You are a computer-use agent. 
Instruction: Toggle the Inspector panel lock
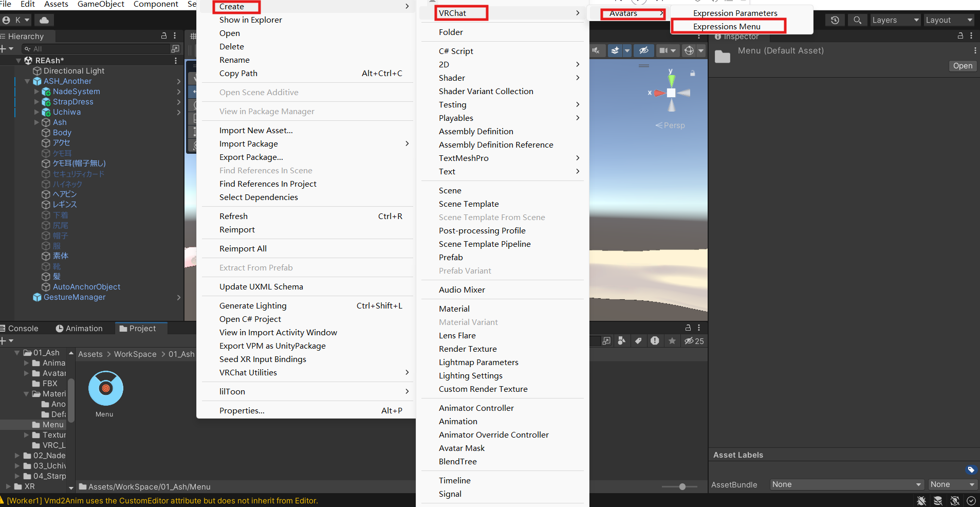click(960, 36)
